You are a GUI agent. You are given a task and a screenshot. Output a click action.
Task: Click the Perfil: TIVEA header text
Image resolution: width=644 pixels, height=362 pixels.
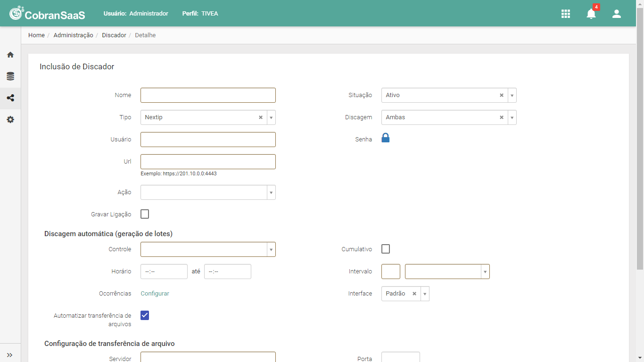click(x=200, y=14)
